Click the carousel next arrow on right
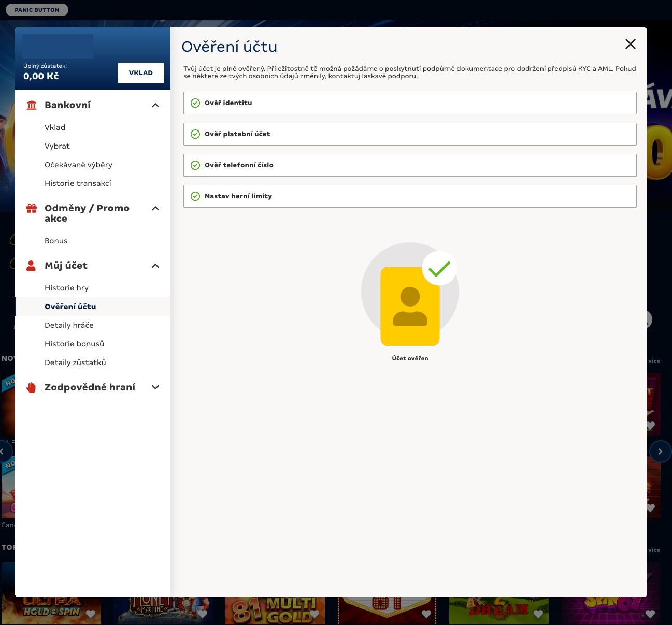Screen dimensions: 672x625 click(660, 452)
